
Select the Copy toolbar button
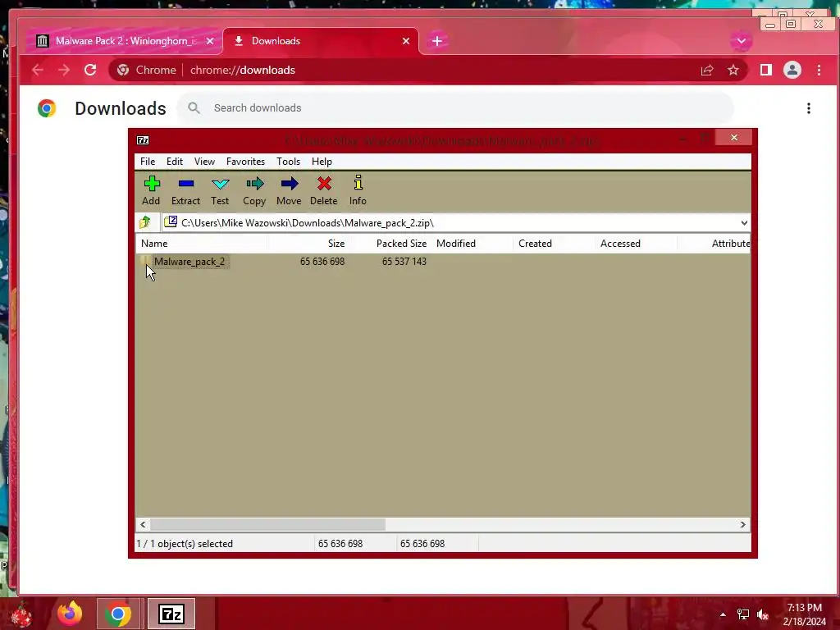coord(254,190)
